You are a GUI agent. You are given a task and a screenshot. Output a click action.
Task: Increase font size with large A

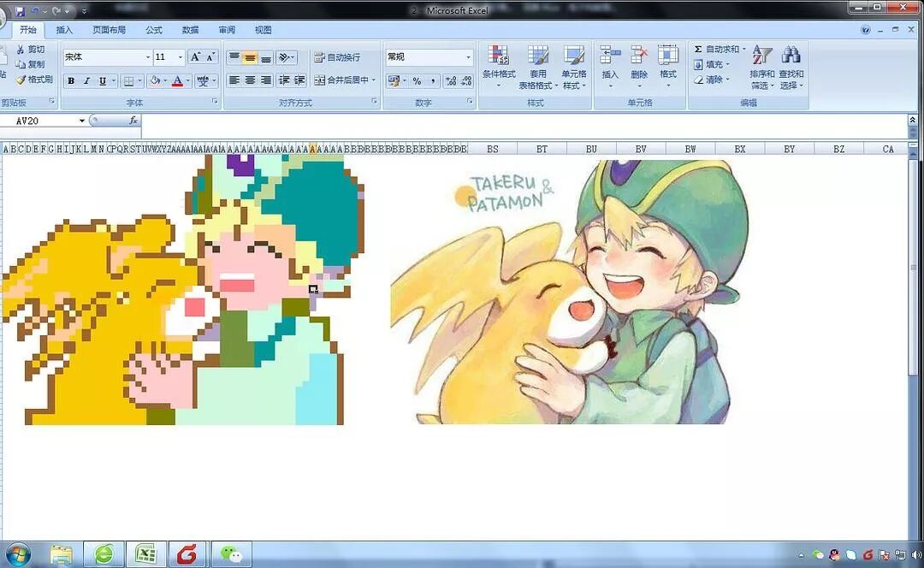pyautogui.click(x=195, y=57)
